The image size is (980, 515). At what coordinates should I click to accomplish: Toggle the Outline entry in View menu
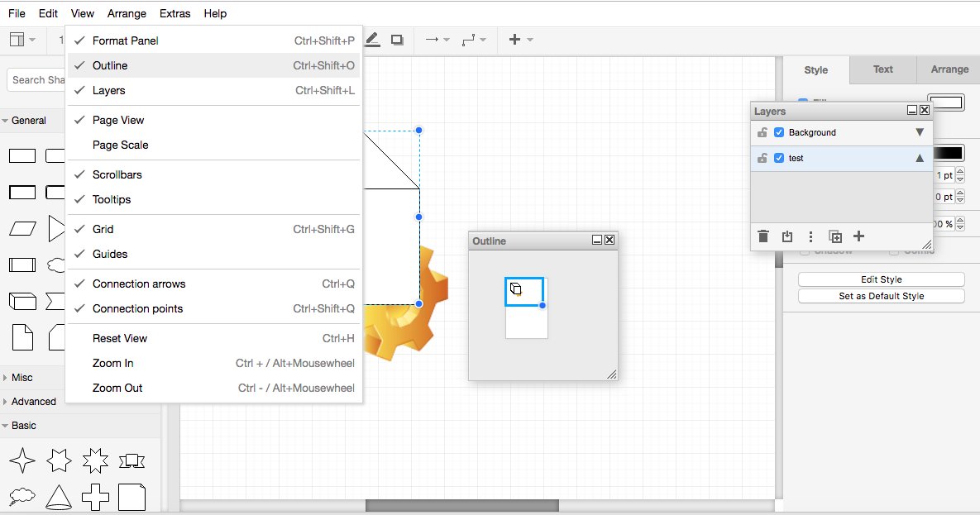click(213, 65)
